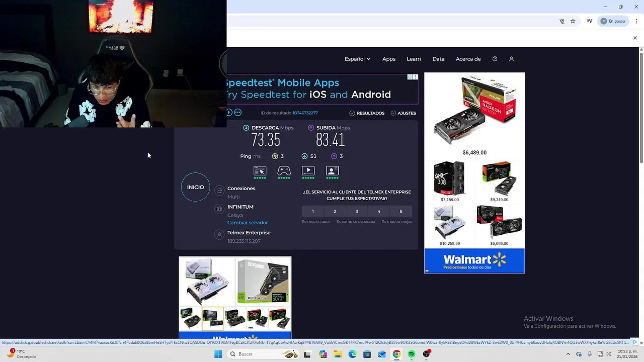This screenshot has width=644, height=362.
Task: Click the 5070 graphics card box ad image
Action: point(263,281)
